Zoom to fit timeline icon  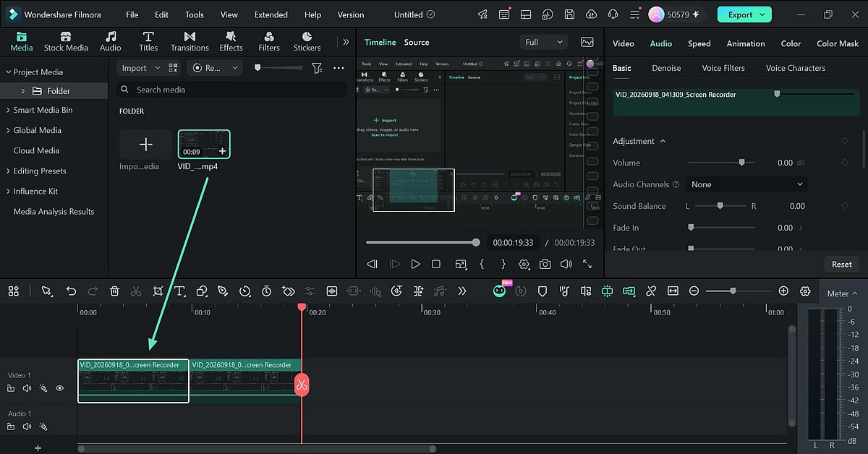tap(673, 291)
